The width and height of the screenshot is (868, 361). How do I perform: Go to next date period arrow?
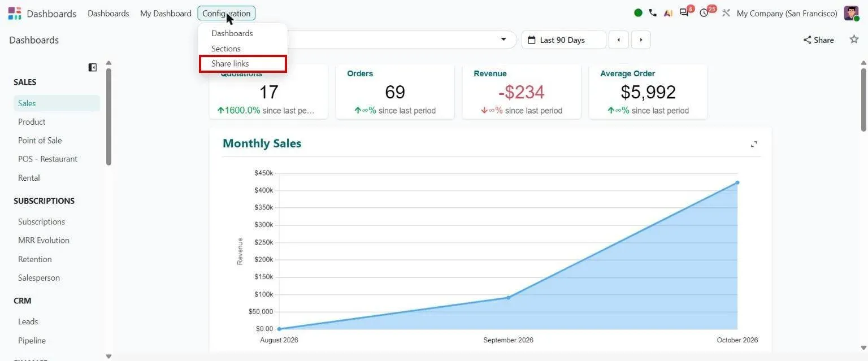641,40
